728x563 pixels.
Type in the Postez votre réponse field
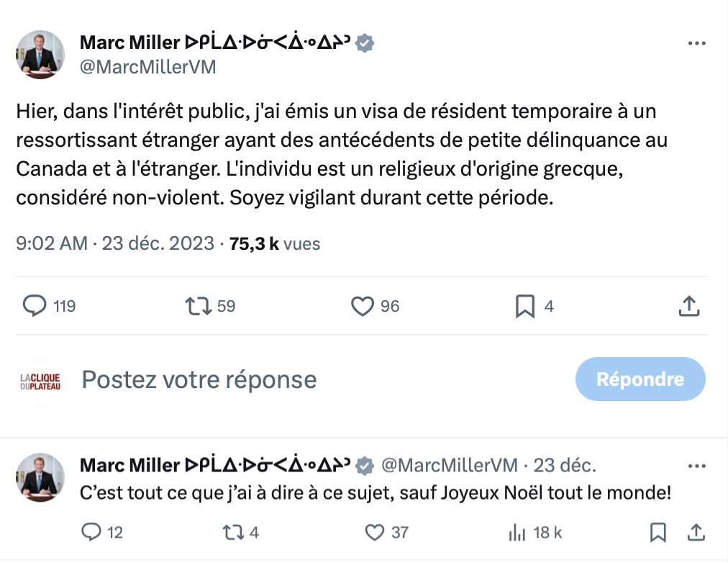click(x=288, y=379)
